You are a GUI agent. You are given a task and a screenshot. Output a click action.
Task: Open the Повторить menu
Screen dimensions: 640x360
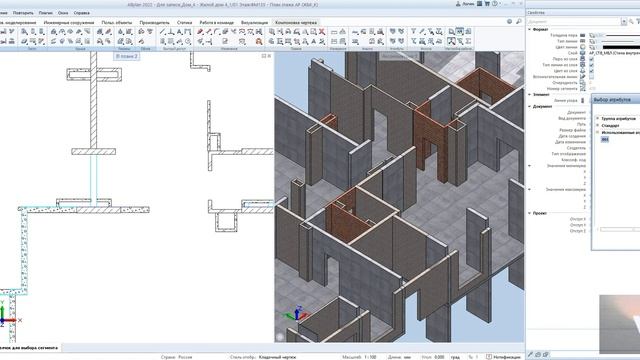[x=23, y=13]
